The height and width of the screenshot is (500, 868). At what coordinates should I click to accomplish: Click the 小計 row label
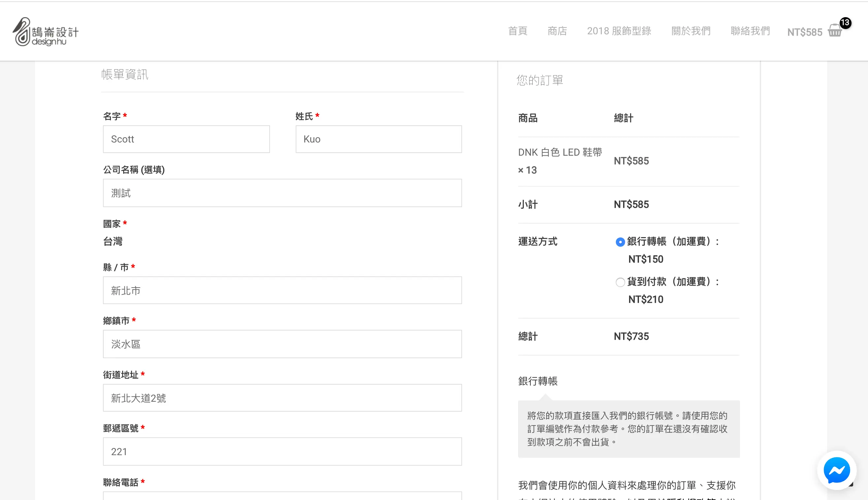pyautogui.click(x=528, y=205)
